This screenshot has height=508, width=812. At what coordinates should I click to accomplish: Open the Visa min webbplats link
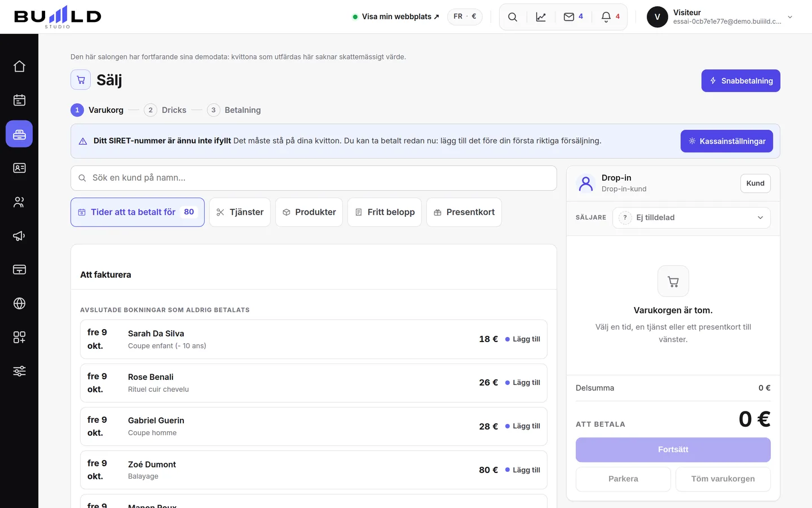tap(396, 17)
